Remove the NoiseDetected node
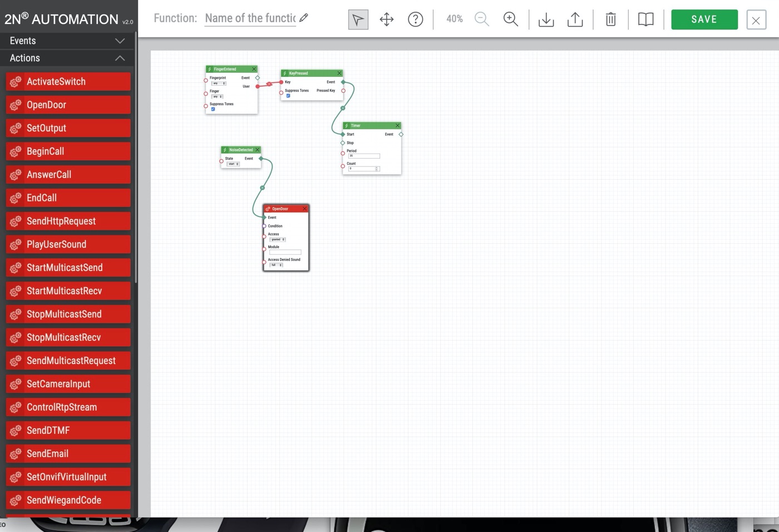The image size is (779, 532). point(258,150)
